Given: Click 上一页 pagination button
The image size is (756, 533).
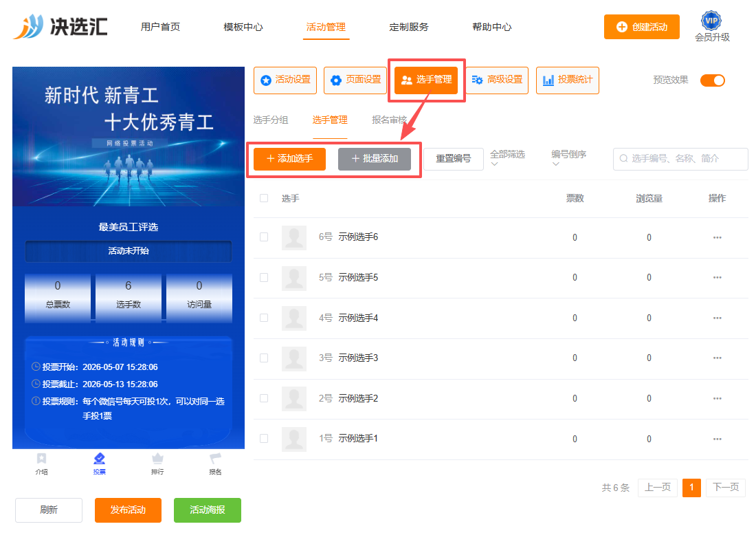Looking at the screenshot, I should 658,488.
